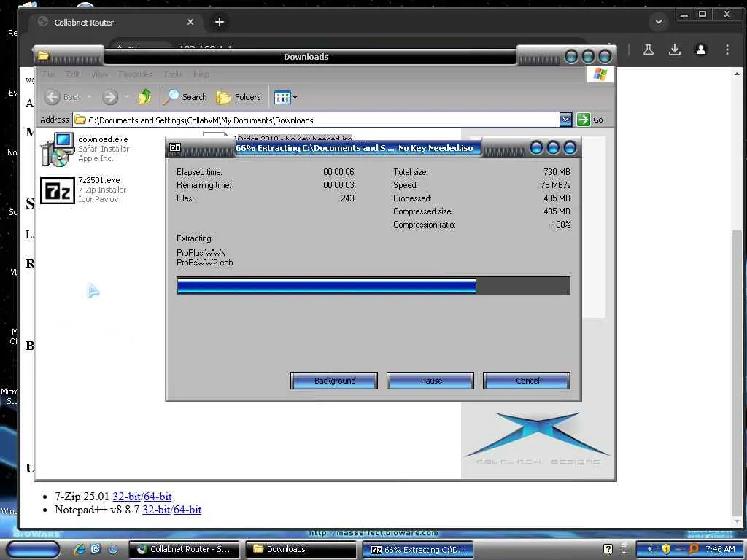This screenshot has width=747, height=560.
Task: Click the taskbar clock showing 7:46 AM
Action: [720, 549]
